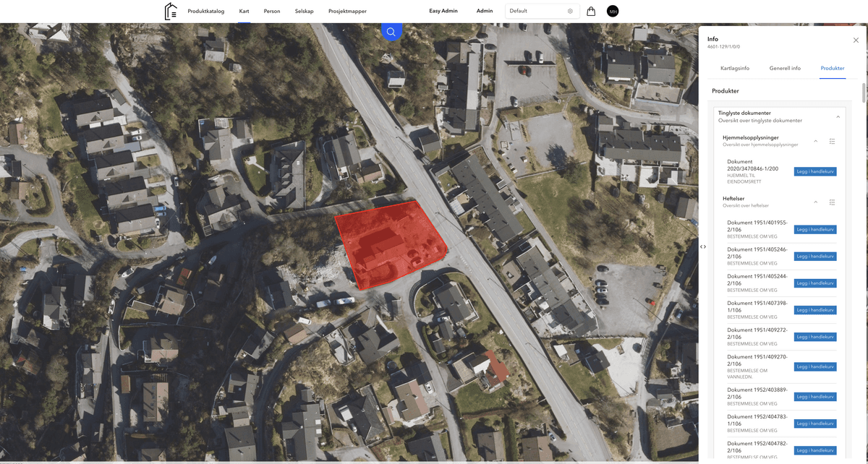The image size is (868, 464).
Task: Collapse the Hjemmelsopplysninger subsection
Action: pos(815,141)
